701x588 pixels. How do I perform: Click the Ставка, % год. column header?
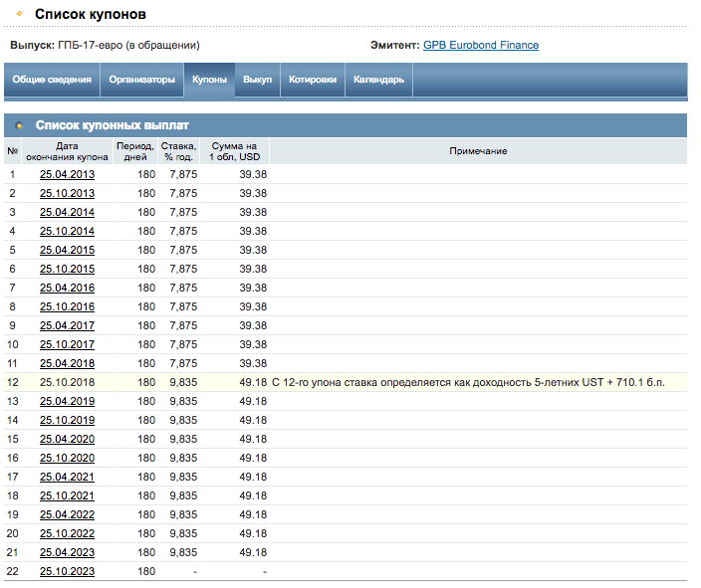click(178, 151)
